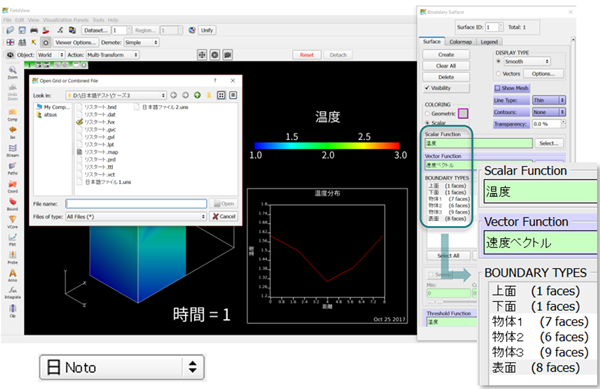The height and width of the screenshot is (389, 600).
Task: Open the VCore panel icon
Action: (13, 222)
